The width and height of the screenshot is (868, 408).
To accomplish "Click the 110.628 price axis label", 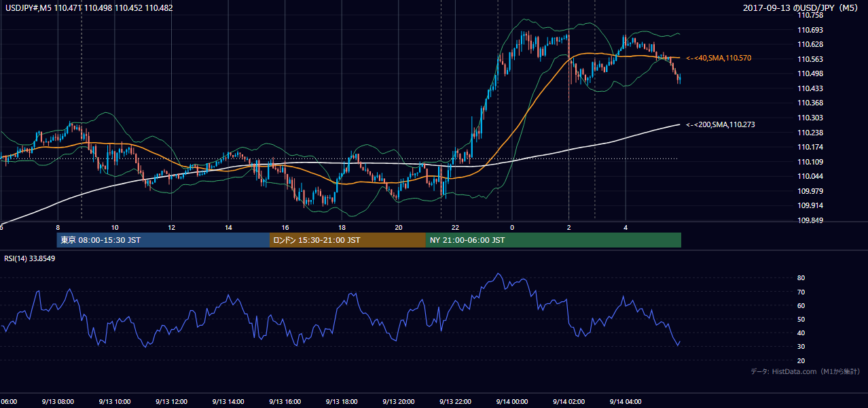I will (810, 44).
